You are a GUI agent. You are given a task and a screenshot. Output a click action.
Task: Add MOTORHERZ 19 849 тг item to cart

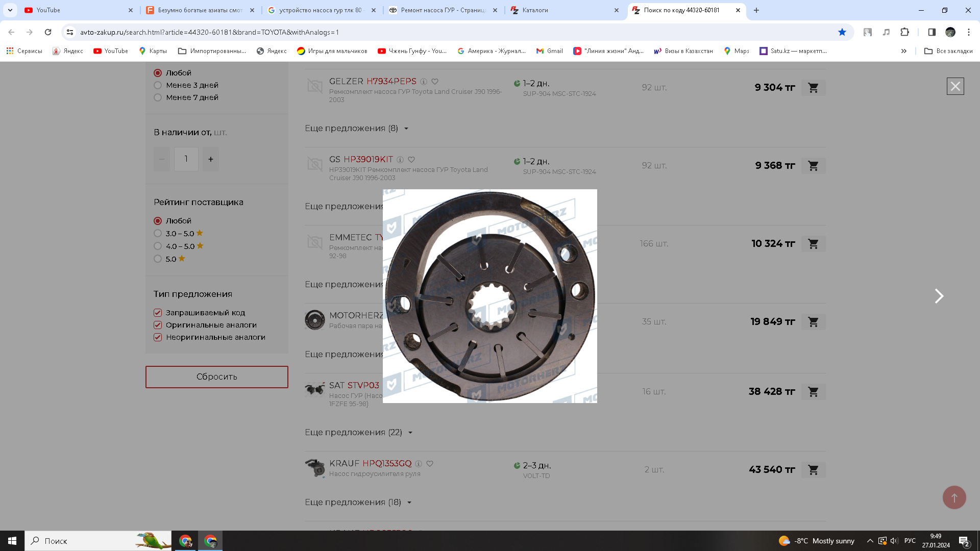point(813,322)
